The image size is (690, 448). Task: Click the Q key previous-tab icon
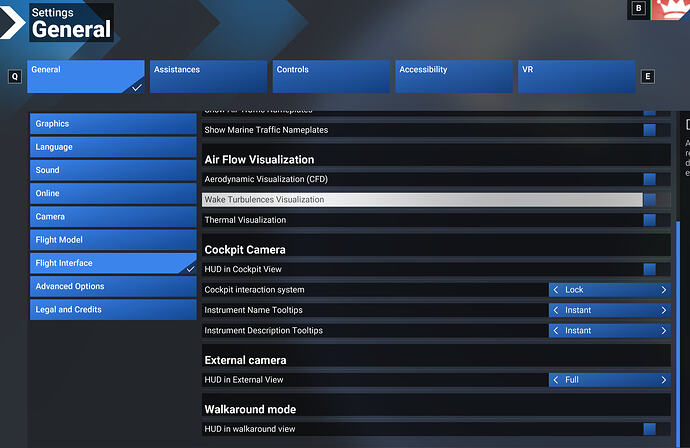15,77
